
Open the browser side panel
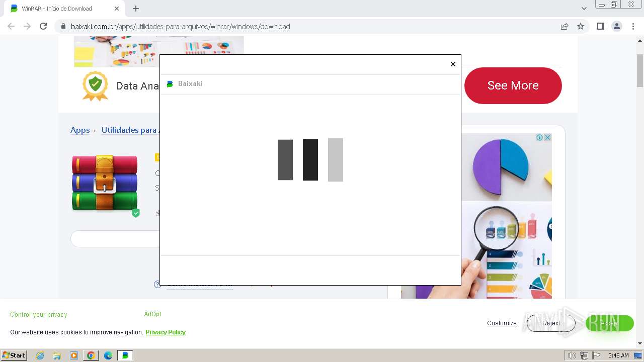600,26
